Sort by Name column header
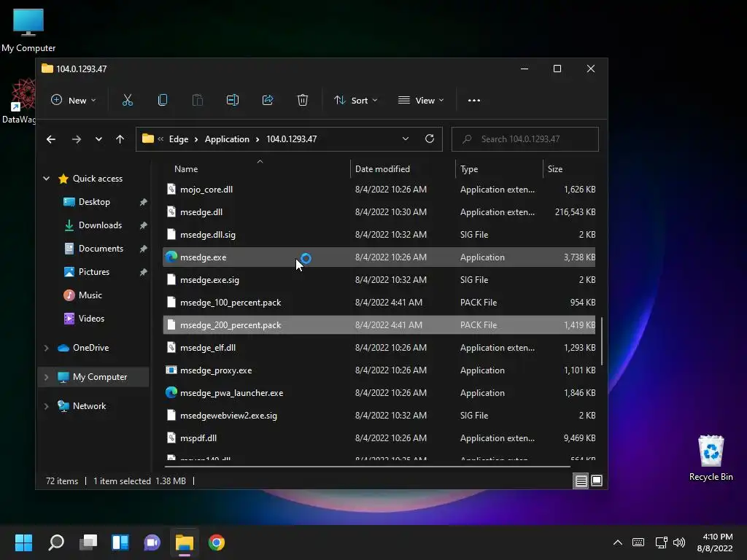The height and width of the screenshot is (560, 747). point(186,169)
